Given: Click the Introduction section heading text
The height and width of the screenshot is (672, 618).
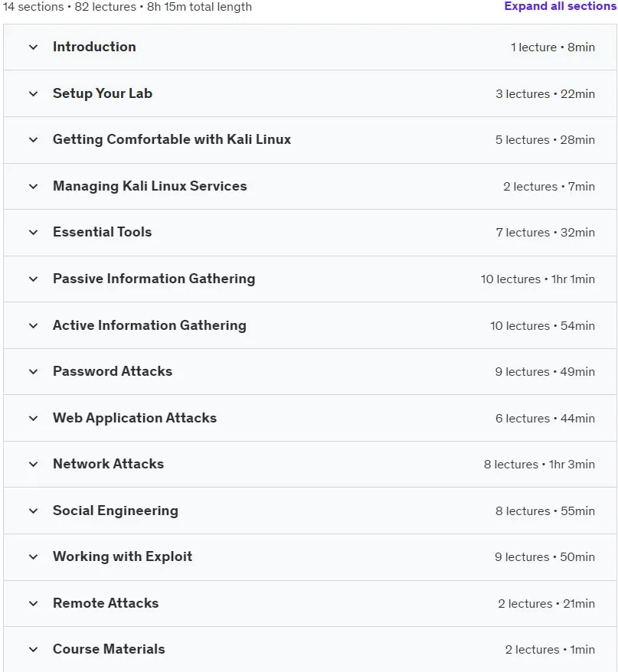Looking at the screenshot, I should tap(94, 47).
